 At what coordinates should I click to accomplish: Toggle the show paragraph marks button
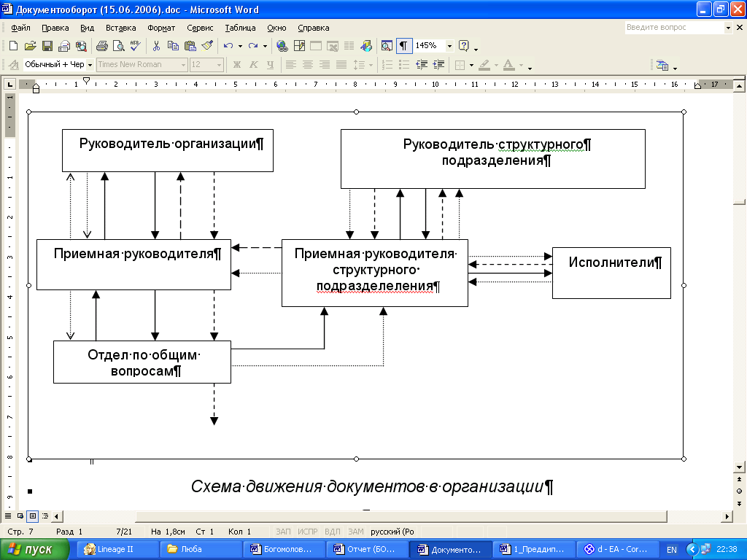403,46
